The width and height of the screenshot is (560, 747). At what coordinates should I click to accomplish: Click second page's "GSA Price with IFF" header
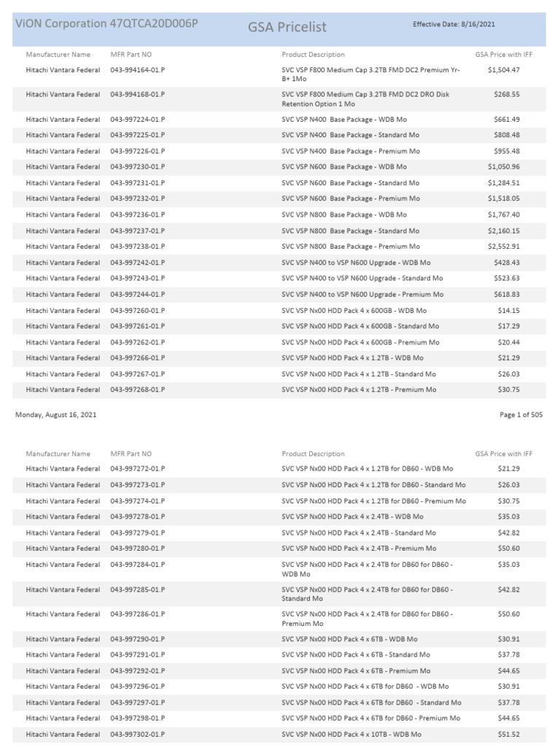point(505,454)
